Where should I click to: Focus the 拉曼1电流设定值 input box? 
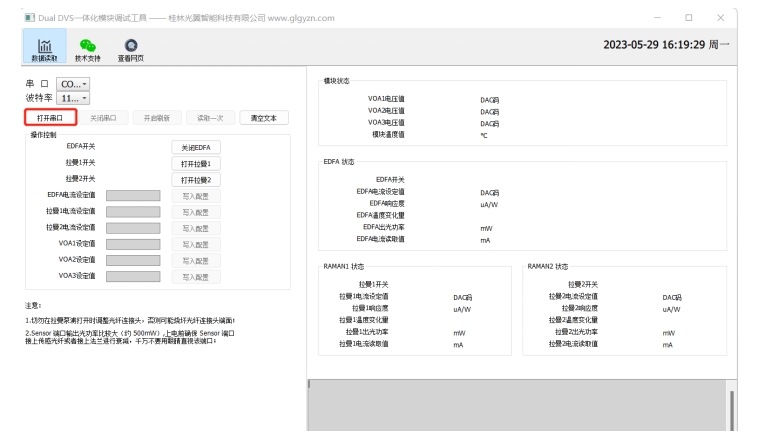(133, 211)
